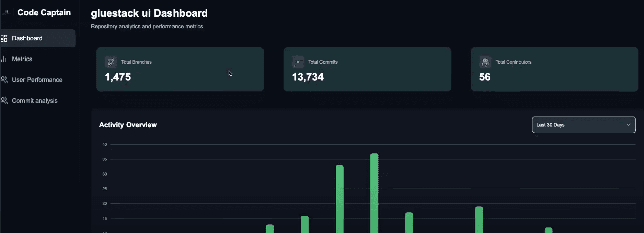The height and width of the screenshot is (233, 644).
Task: Click the Activity Overview heading
Action: pos(128,125)
